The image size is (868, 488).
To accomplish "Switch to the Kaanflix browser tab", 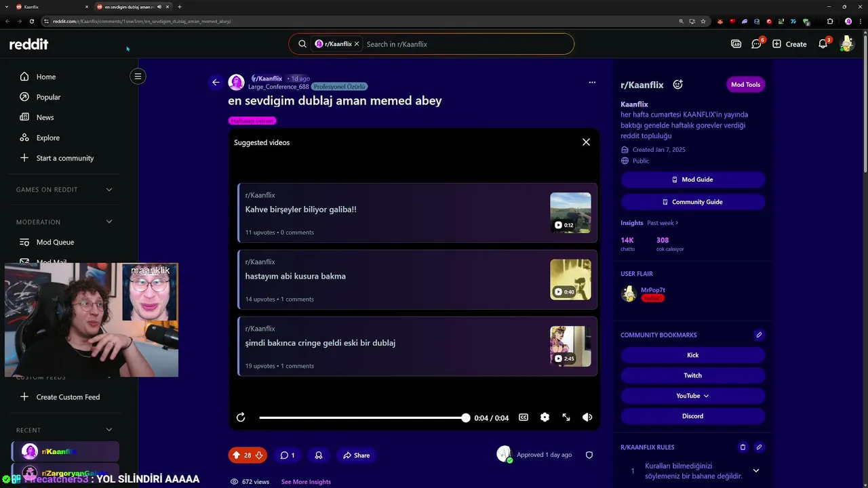I will point(51,7).
